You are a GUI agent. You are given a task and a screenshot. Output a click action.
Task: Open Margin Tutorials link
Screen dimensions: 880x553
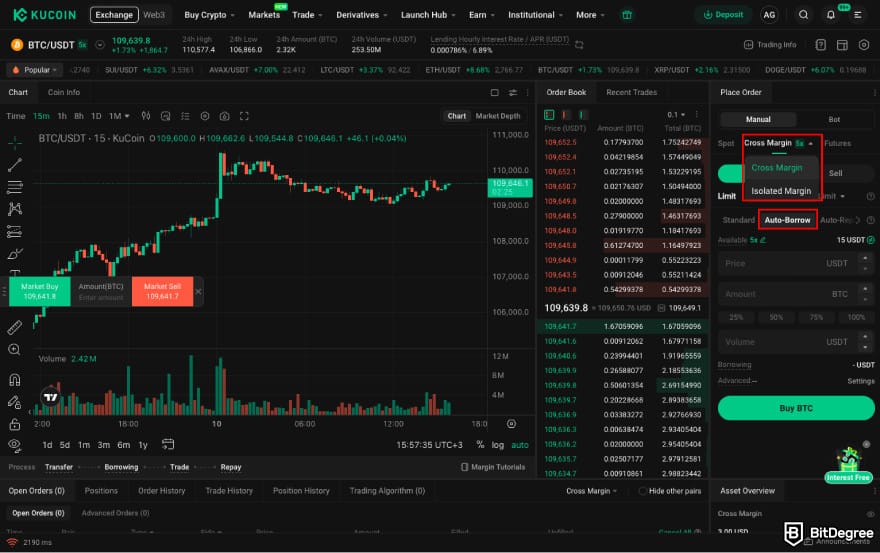pyautogui.click(x=493, y=467)
